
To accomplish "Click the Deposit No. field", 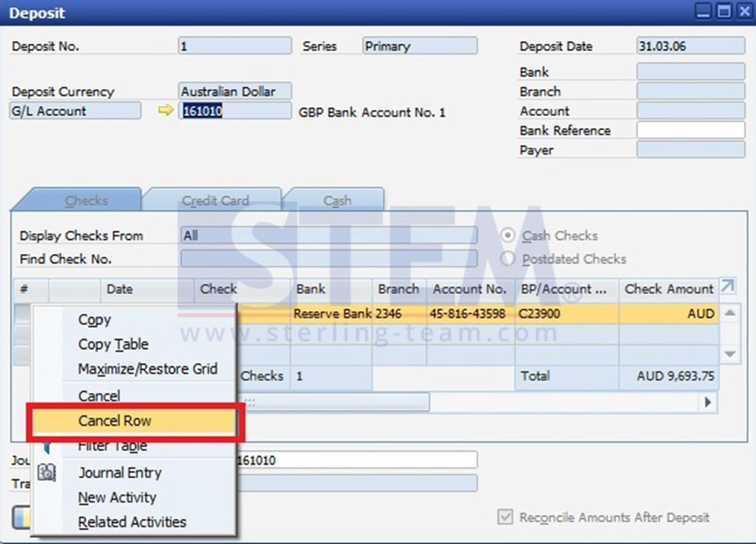I will (235, 46).
